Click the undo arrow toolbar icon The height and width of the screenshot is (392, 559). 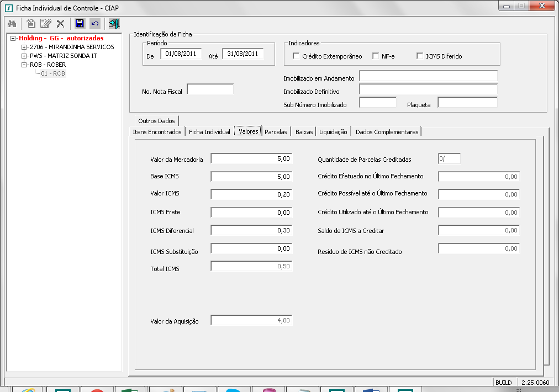tap(95, 24)
